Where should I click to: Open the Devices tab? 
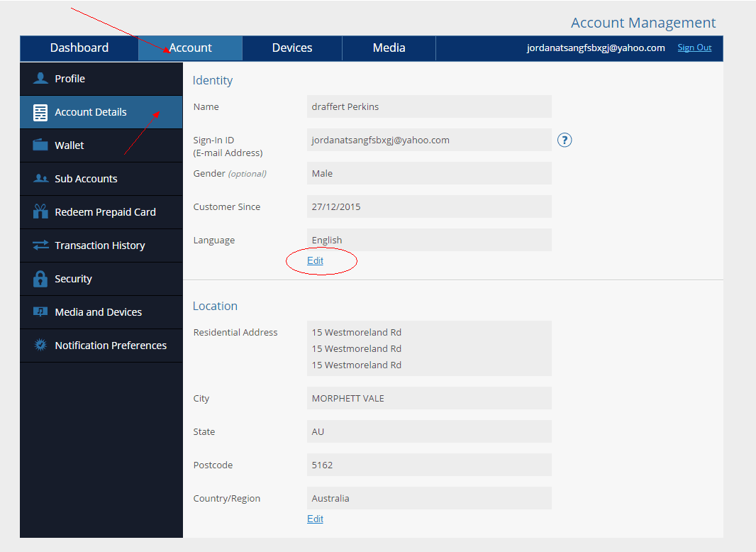[x=292, y=48]
